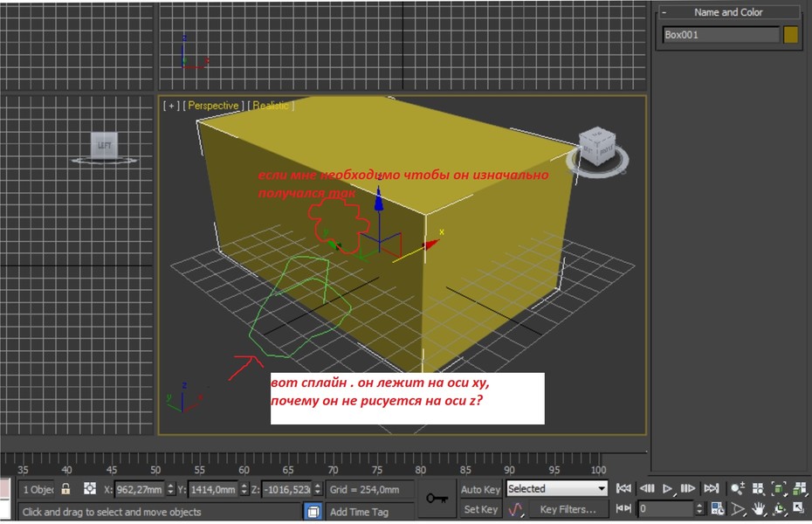Enable Auto Key animation mode
812x524 pixels.
(480, 489)
